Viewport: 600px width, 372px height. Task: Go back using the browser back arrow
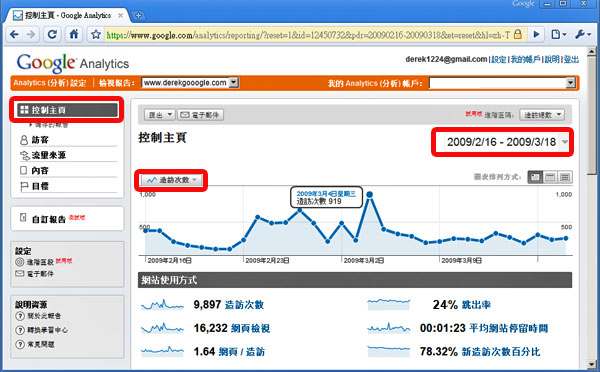[15, 35]
